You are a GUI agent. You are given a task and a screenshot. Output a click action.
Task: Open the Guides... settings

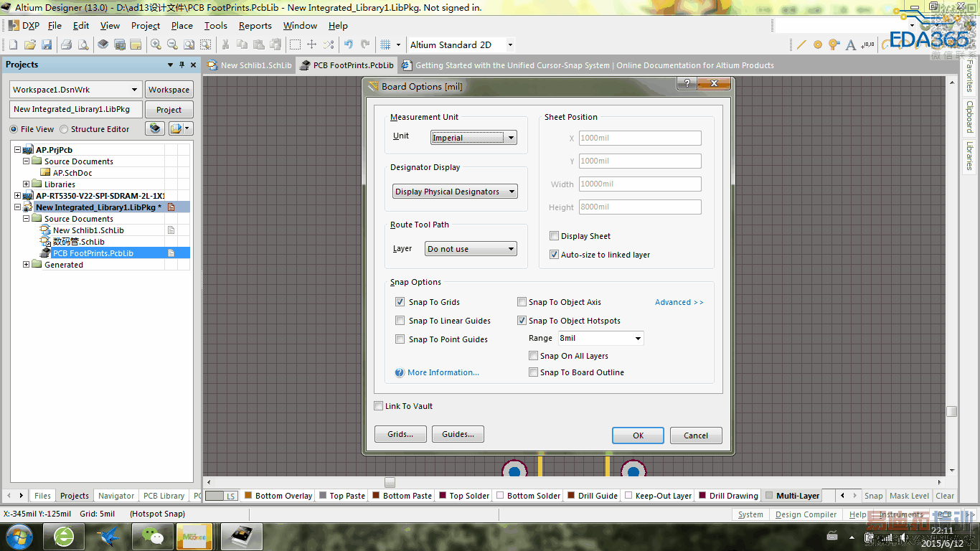(x=458, y=434)
